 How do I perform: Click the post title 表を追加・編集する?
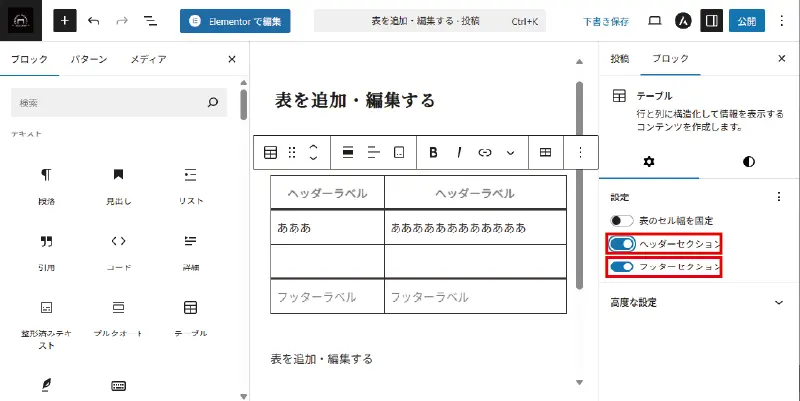[x=355, y=100]
